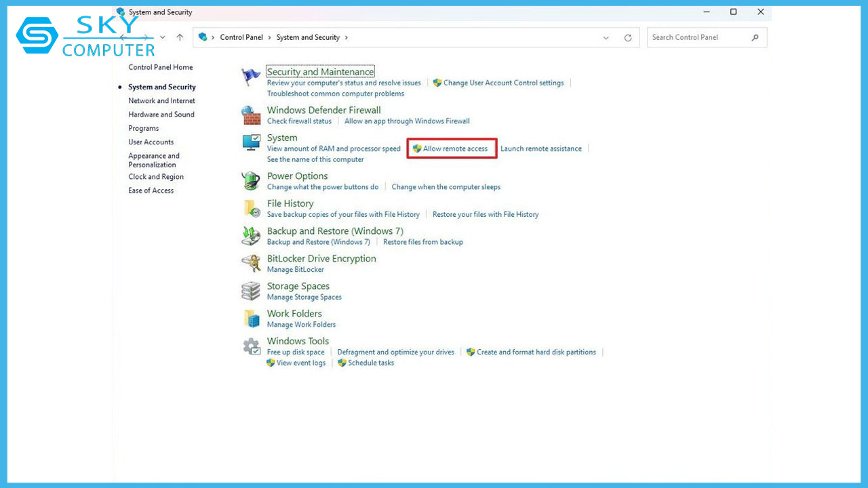Open Windows Defender Firewall heading

[x=323, y=110]
